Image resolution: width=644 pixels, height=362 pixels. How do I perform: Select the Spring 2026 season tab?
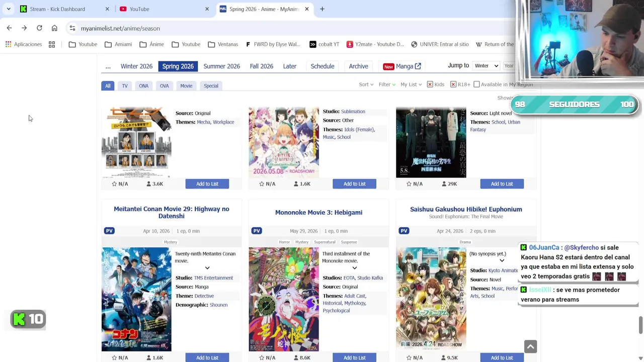pos(178,66)
